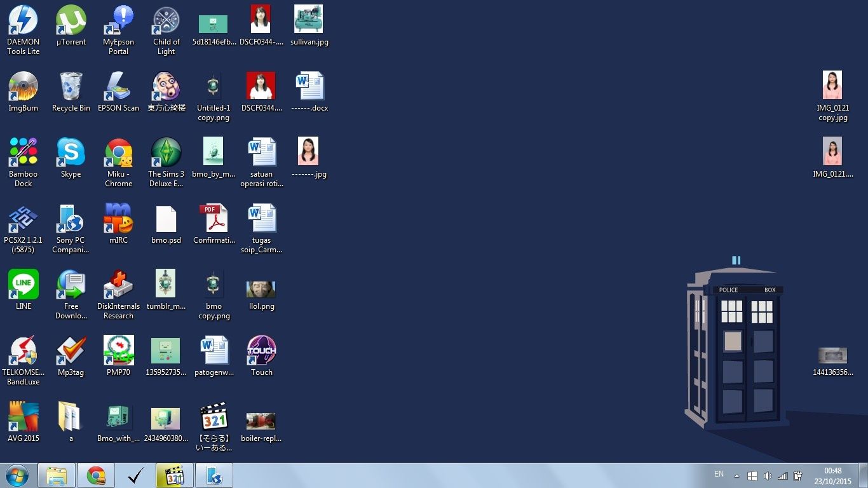Select the AVG 2015 antivirus icon

24,423
